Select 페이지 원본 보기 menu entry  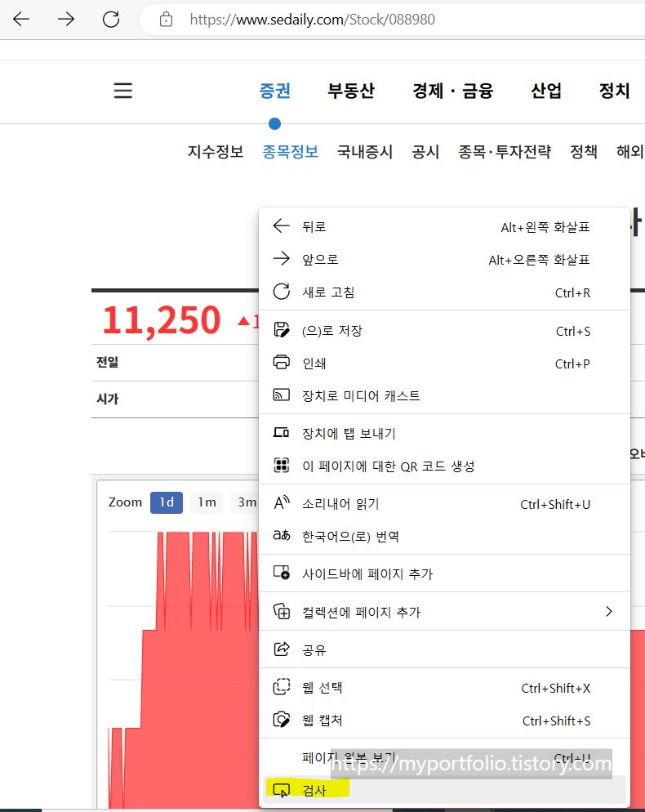coord(444,757)
